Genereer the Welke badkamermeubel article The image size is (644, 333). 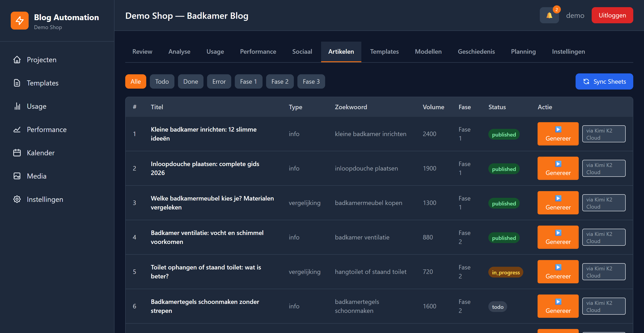[558, 203]
